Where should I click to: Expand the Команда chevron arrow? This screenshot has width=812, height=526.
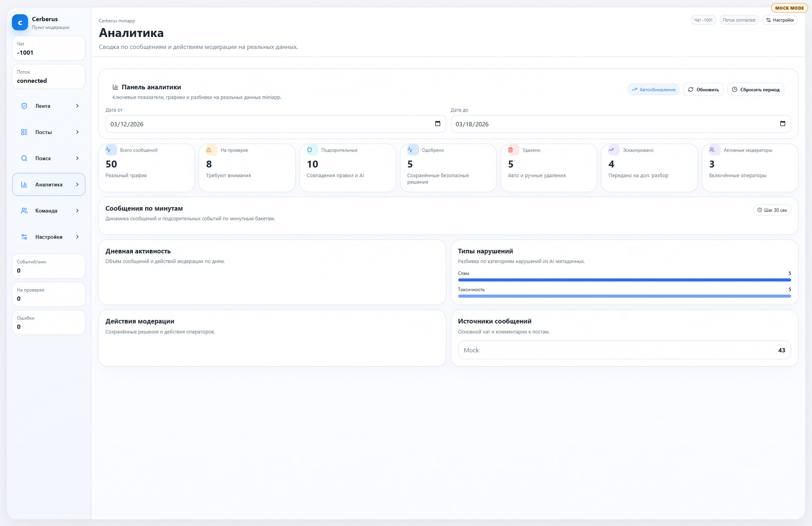click(x=77, y=211)
